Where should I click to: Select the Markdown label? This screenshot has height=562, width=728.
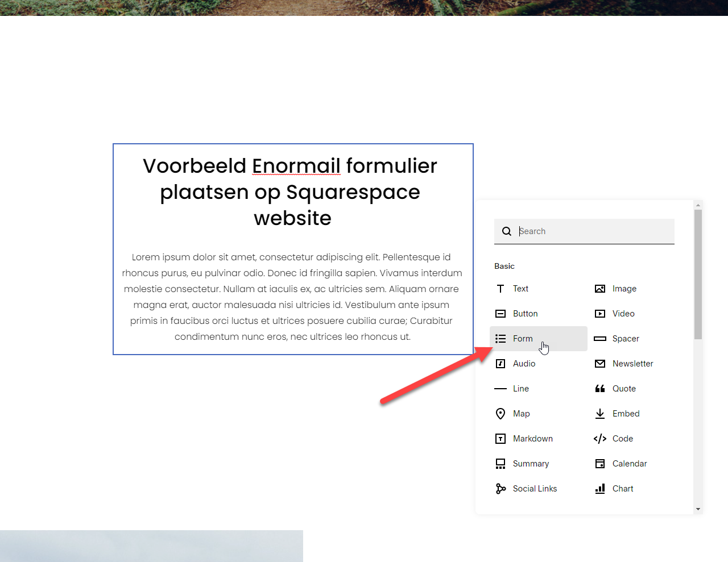point(533,439)
